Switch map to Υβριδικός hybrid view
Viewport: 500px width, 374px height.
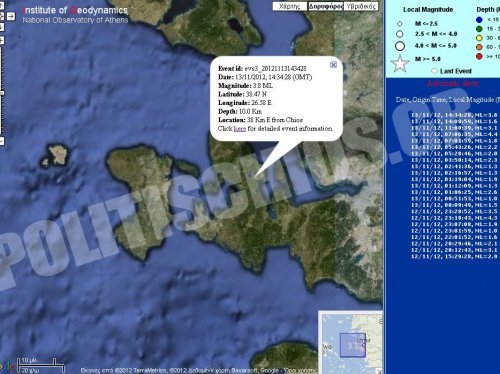point(361,6)
